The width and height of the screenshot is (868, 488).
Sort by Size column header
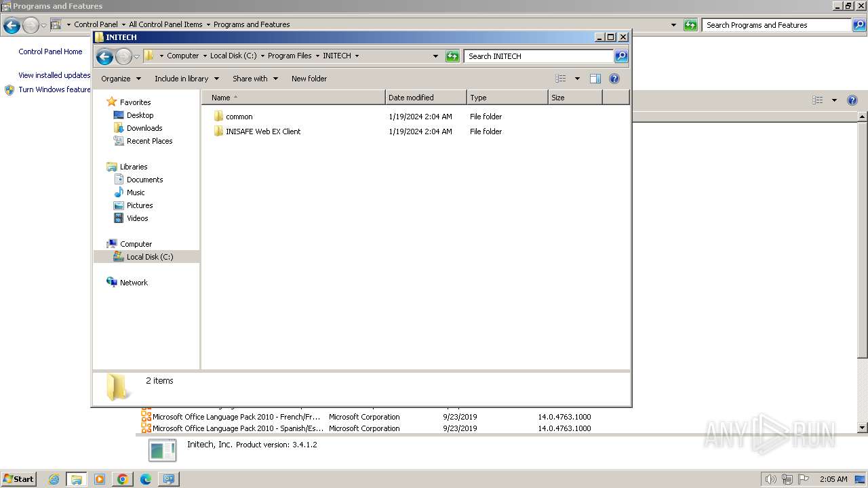pyautogui.click(x=575, y=98)
